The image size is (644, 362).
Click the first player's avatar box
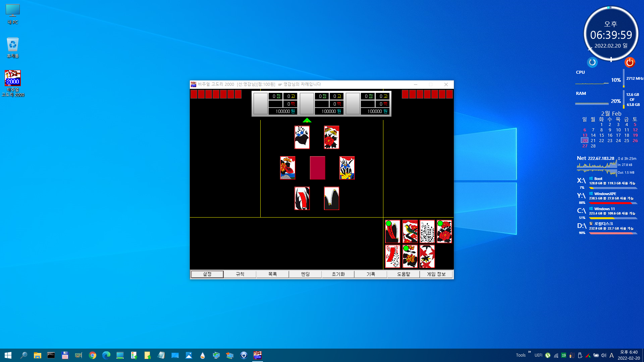click(x=261, y=104)
